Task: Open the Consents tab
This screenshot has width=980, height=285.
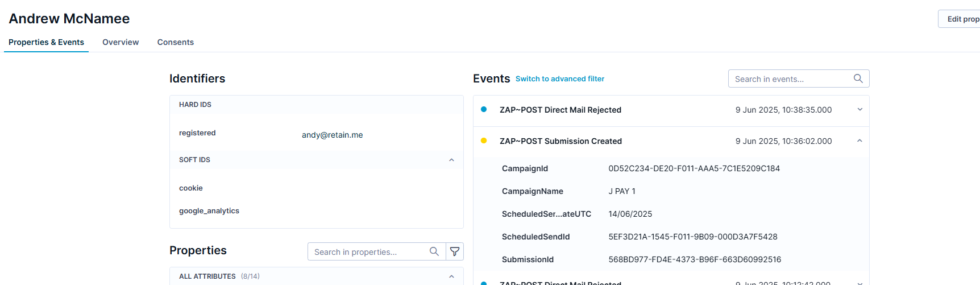Action: [x=175, y=42]
